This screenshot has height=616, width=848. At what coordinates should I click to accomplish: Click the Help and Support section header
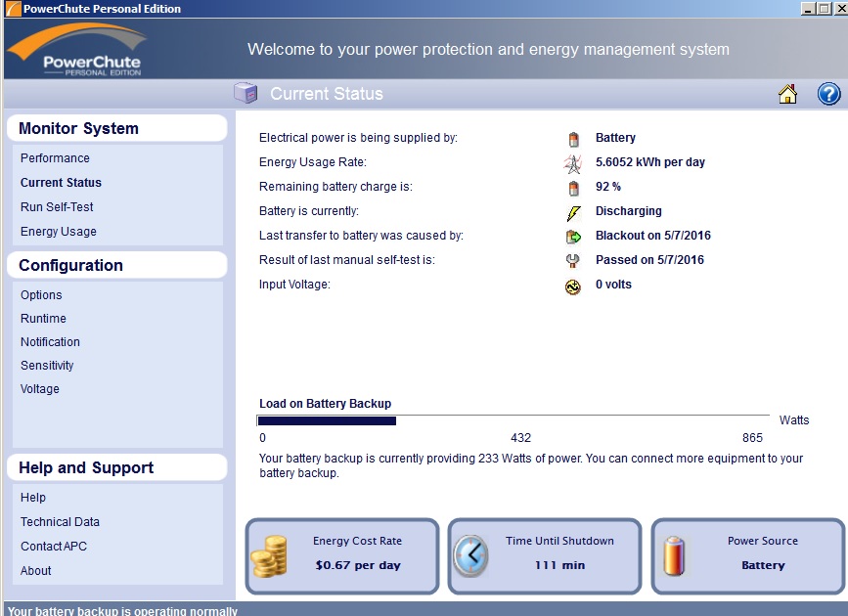pos(116,467)
